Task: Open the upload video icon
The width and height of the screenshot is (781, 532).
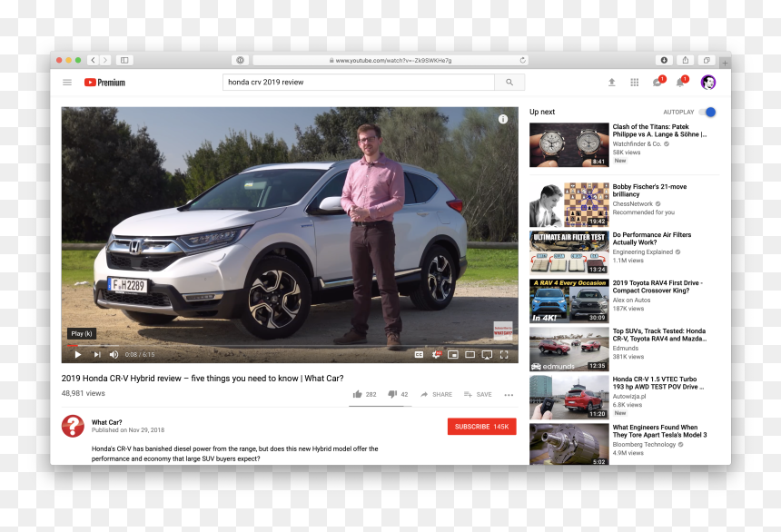Action: pyautogui.click(x=612, y=83)
